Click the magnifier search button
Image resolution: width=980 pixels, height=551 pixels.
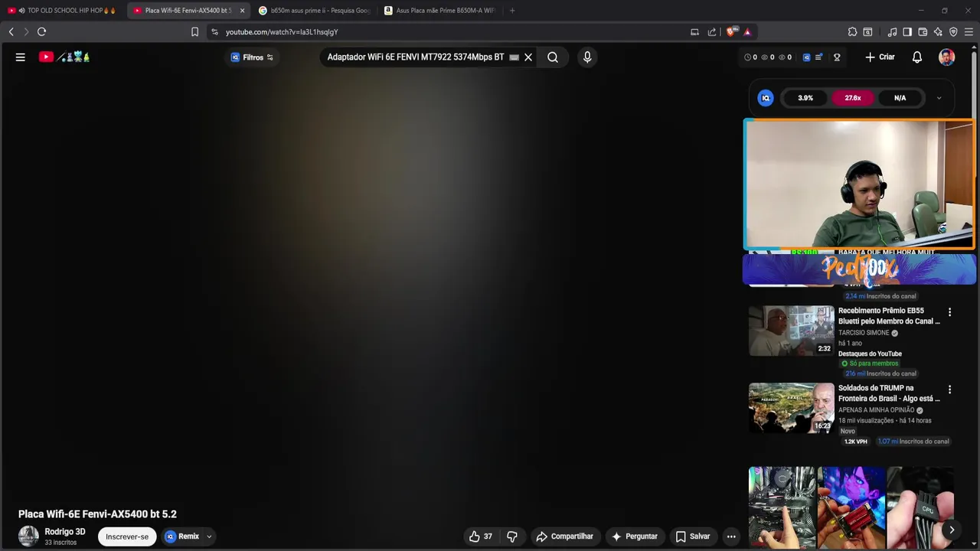point(553,57)
